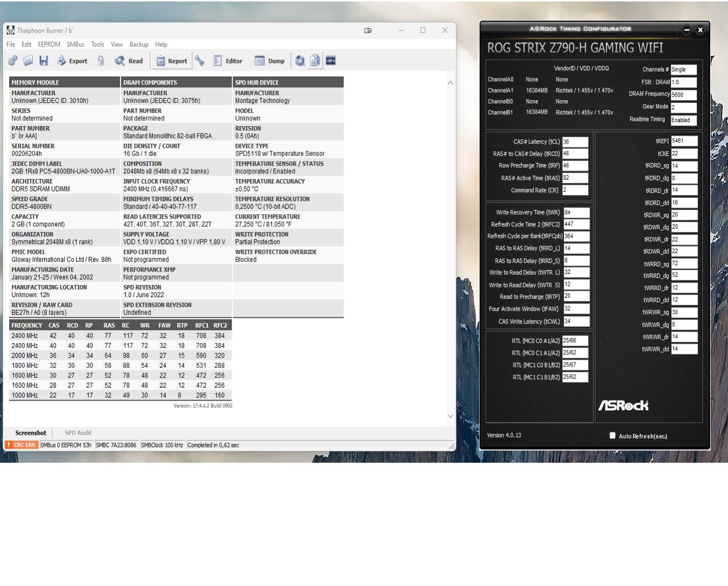The height and width of the screenshot is (586, 728).
Task: Click the RTL (MC0 C0 A1/A2) field
Action: (x=575, y=340)
